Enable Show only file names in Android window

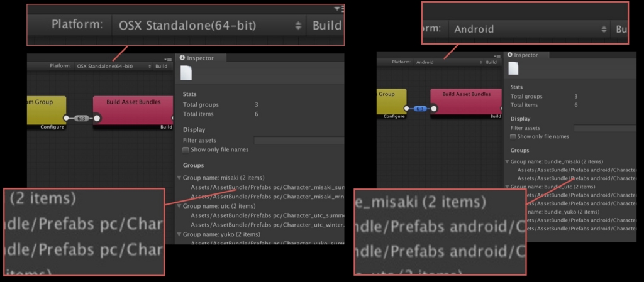click(513, 136)
